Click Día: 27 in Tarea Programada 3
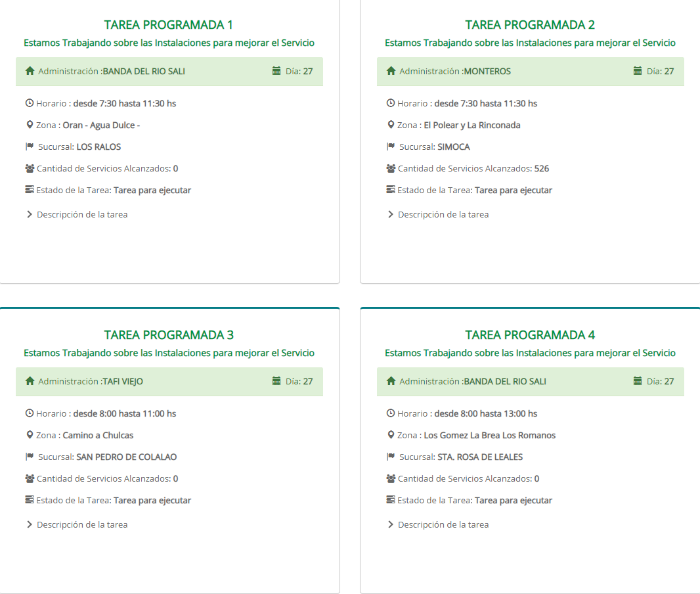Image resolution: width=700 pixels, height=594 pixels. tap(299, 382)
